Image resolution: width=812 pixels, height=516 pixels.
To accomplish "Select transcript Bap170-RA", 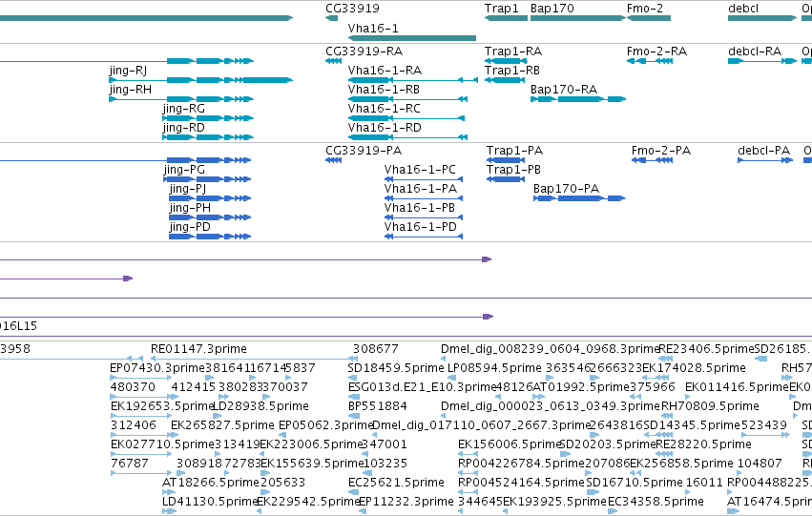I will point(564,90).
